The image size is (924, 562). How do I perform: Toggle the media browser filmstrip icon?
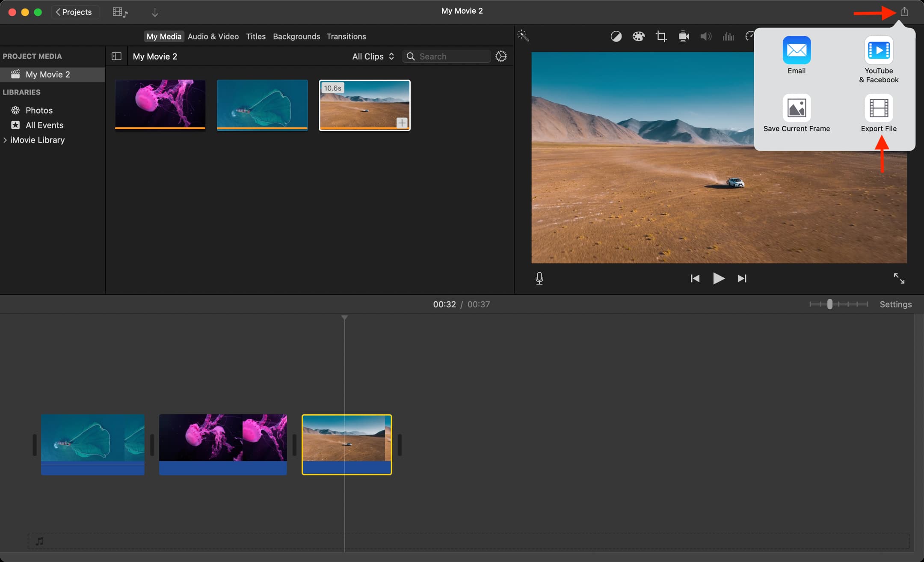pyautogui.click(x=120, y=12)
